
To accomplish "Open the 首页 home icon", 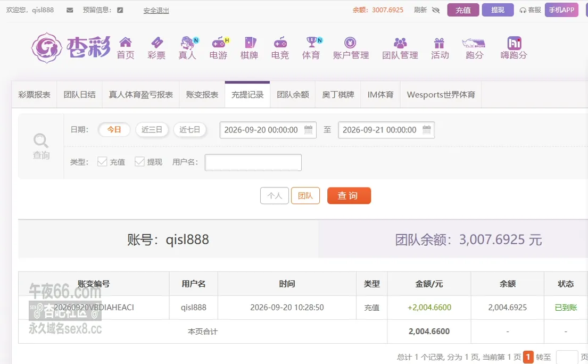I will [x=126, y=42].
